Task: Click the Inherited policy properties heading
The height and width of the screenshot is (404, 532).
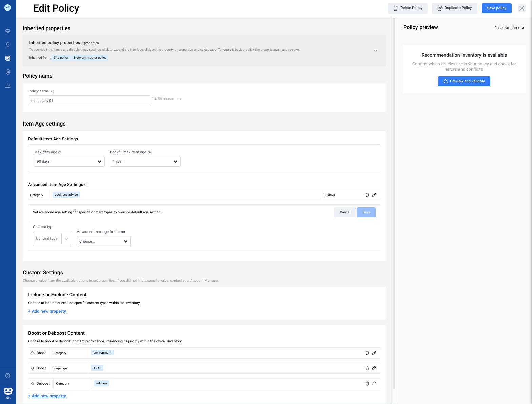Action: 55,43
